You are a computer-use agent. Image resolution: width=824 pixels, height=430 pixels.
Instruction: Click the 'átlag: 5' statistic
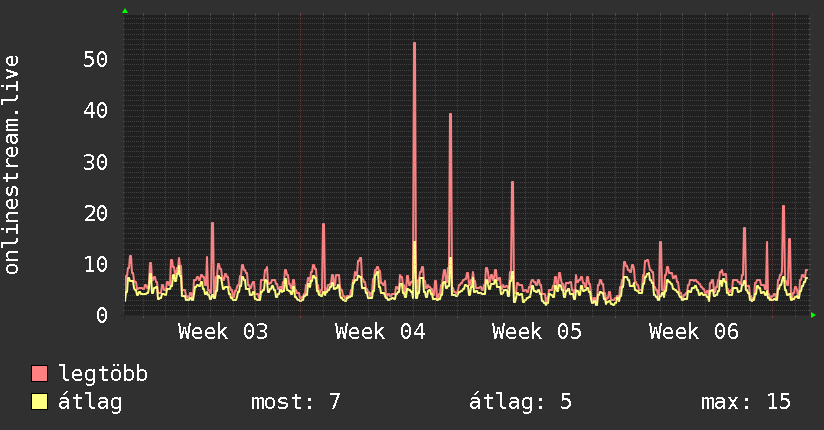point(520,402)
